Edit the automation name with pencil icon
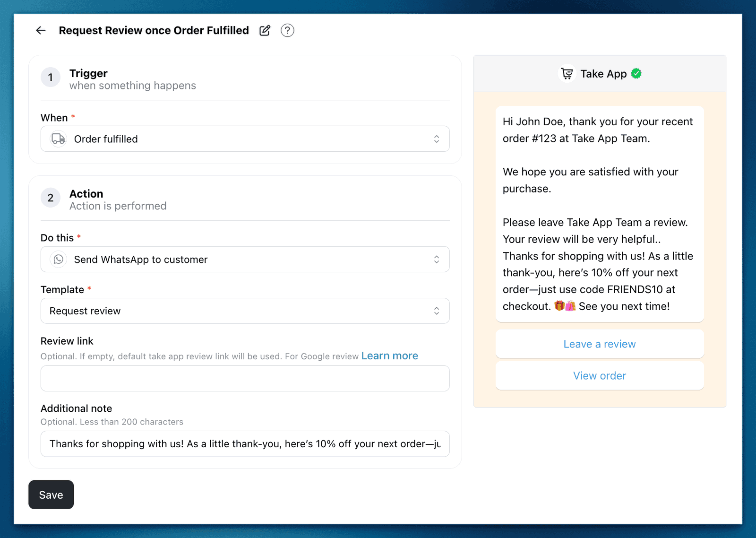Screen dimensions: 756x538 pyautogui.click(x=265, y=30)
